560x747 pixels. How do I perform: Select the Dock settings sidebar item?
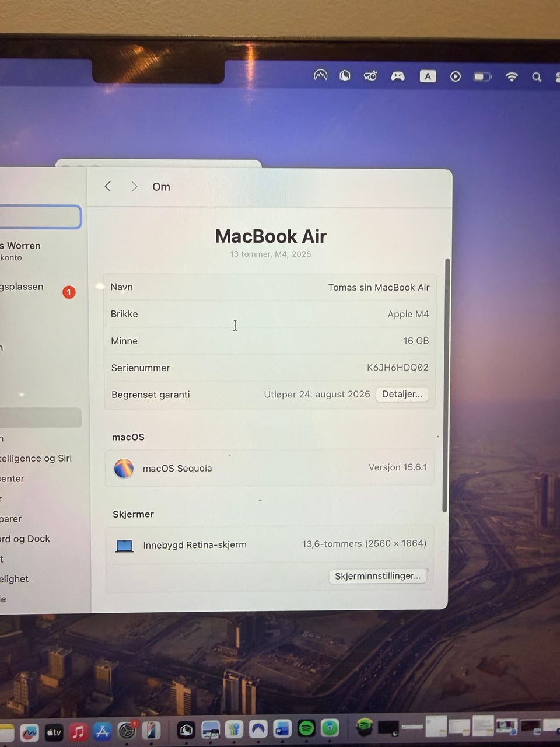click(x=25, y=539)
